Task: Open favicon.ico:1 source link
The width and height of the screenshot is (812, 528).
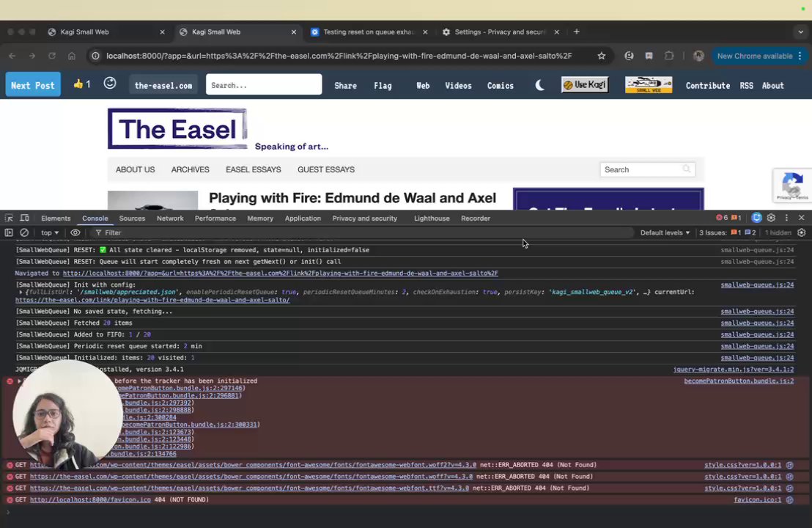Action: [x=757, y=499]
